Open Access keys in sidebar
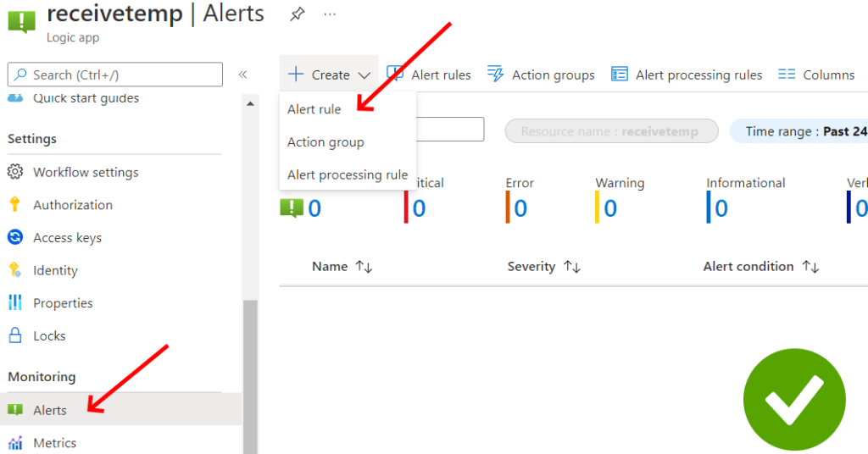 coord(67,238)
